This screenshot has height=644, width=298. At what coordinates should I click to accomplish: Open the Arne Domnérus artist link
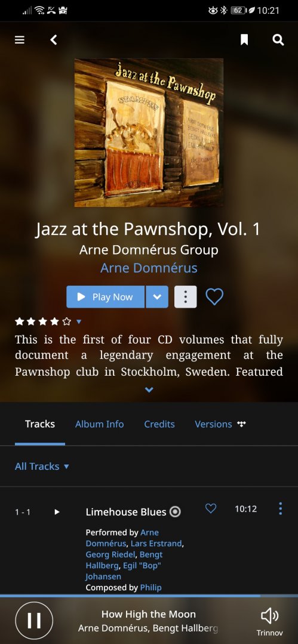(149, 268)
